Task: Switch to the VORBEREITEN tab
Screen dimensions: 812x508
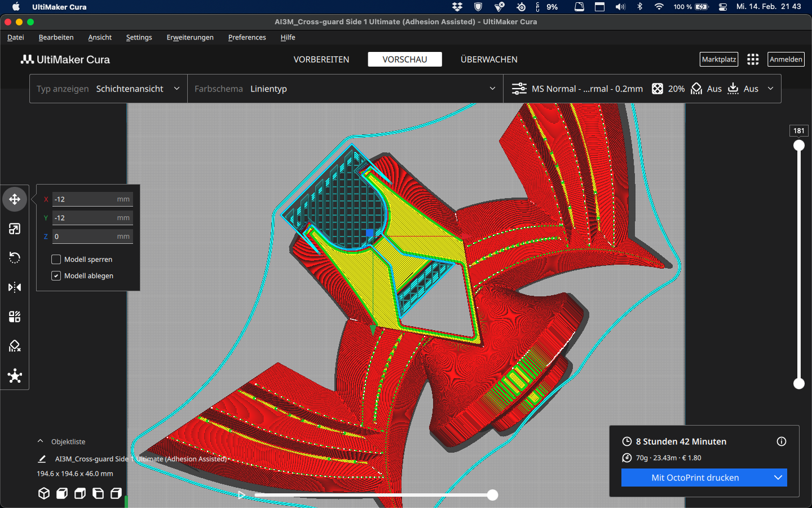Action: click(321, 59)
